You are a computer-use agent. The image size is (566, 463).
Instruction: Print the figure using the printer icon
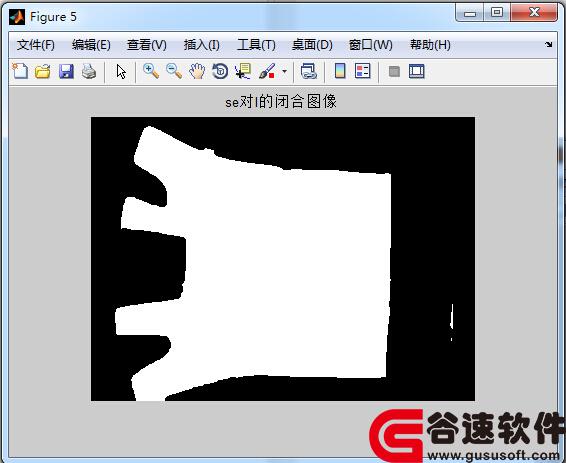click(x=89, y=71)
